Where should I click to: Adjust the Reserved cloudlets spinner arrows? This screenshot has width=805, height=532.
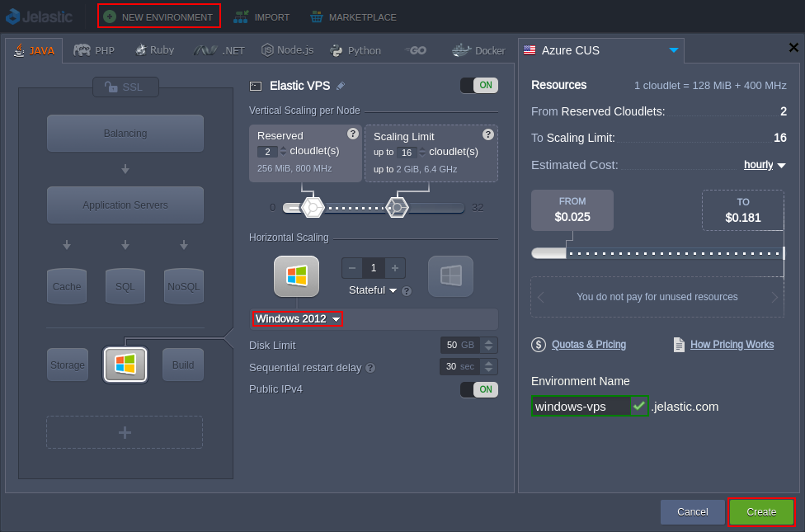click(x=283, y=152)
